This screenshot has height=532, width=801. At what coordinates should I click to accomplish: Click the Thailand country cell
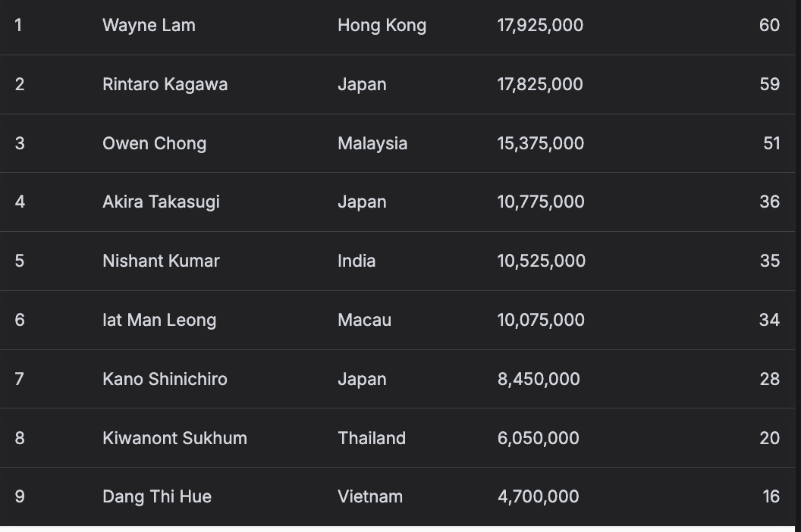(372, 438)
